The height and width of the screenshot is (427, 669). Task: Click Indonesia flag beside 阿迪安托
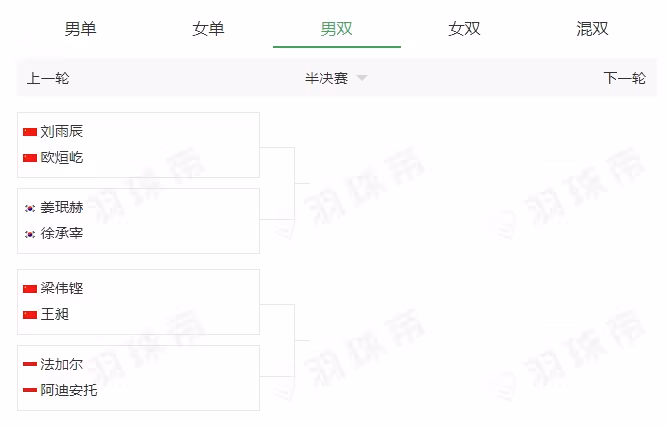coord(30,390)
